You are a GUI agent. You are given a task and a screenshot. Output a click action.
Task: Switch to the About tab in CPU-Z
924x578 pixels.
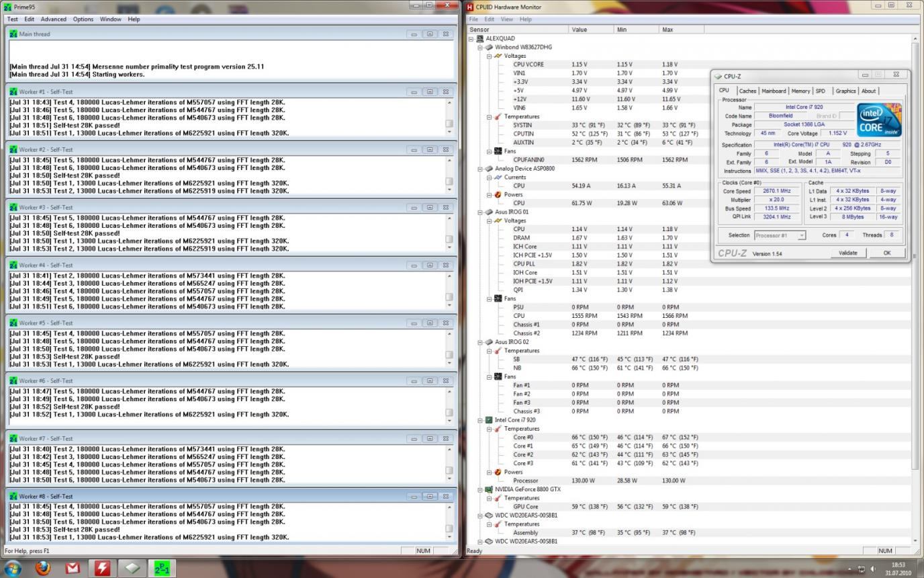pyautogui.click(x=868, y=91)
